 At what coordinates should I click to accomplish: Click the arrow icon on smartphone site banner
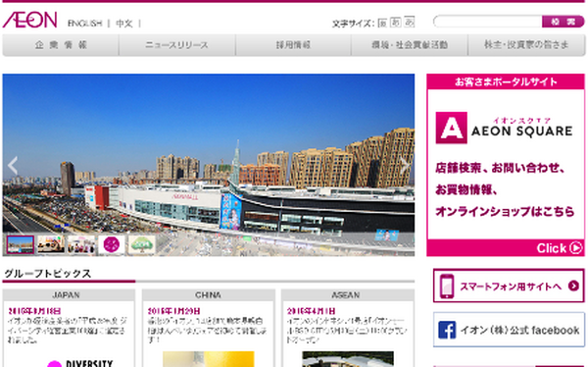coord(573,286)
